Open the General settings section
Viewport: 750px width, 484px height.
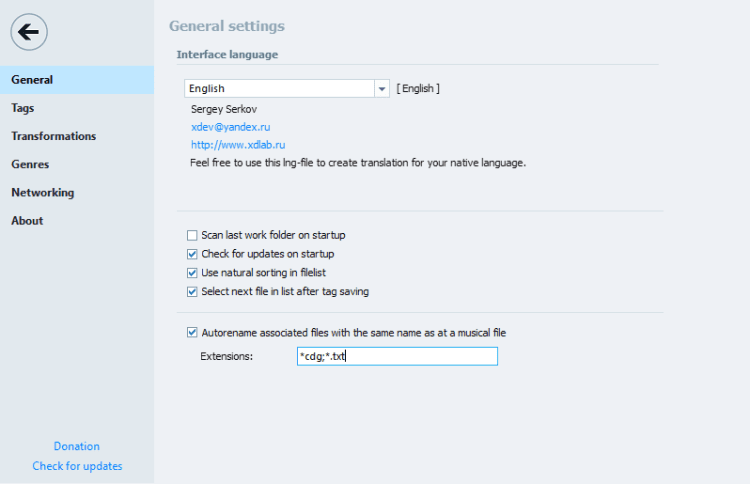point(32,80)
